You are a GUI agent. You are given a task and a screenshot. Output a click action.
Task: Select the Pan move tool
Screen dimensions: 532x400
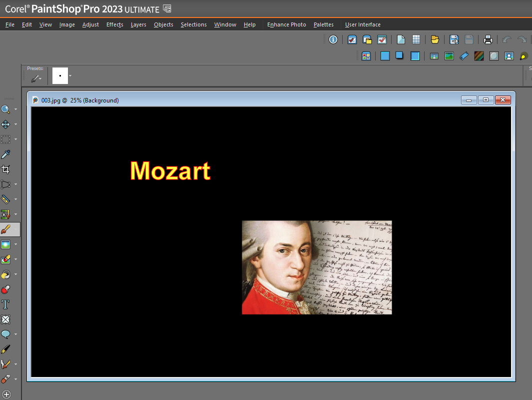[x=6, y=124]
